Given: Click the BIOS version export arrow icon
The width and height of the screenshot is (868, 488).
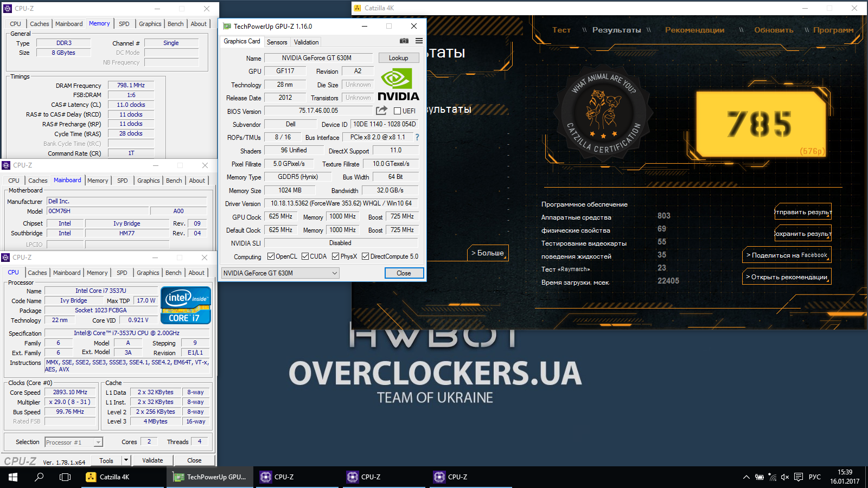Looking at the screenshot, I should [382, 111].
